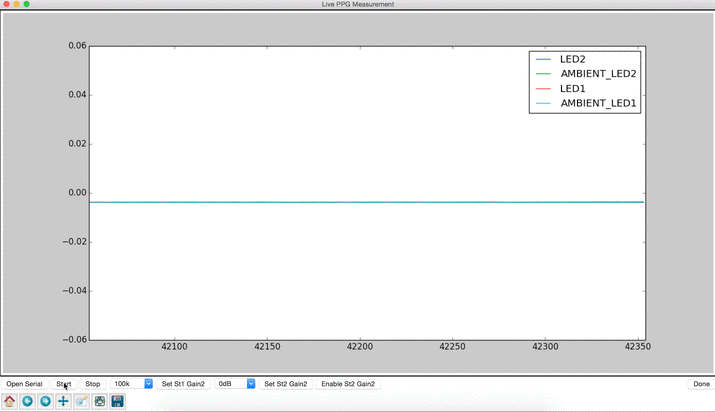Click the Done button

[701, 384]
